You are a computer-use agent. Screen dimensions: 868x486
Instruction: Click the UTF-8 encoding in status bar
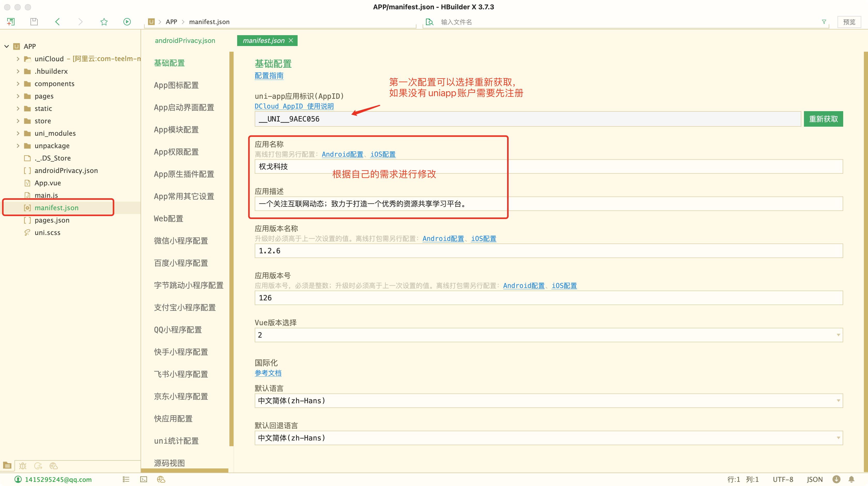pyautogui.click(x=783, y=479)
